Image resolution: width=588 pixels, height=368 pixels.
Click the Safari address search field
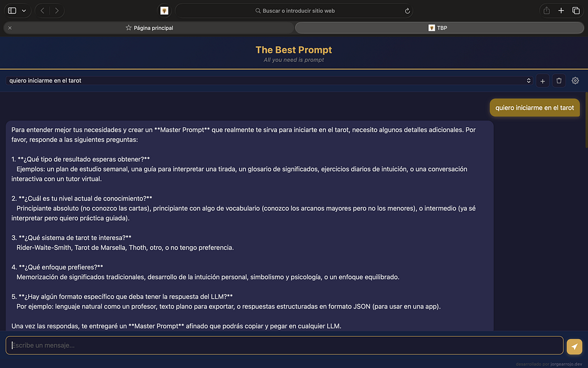tap(294, 11)
